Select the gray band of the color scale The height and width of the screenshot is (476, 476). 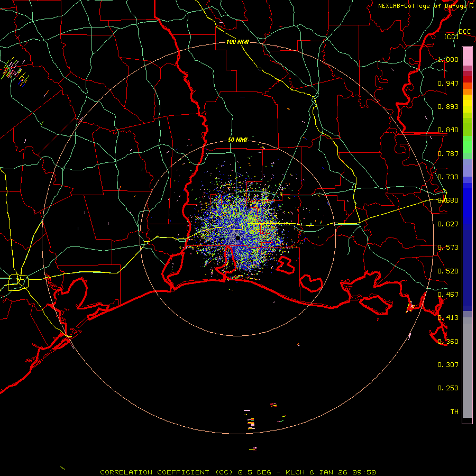[467, 368]
